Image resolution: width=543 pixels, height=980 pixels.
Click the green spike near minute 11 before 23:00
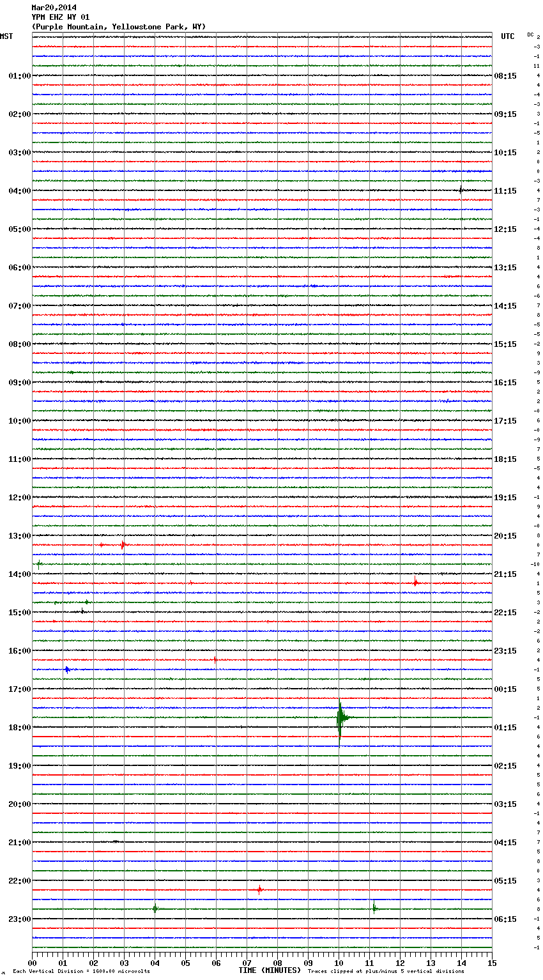[374, 908]
